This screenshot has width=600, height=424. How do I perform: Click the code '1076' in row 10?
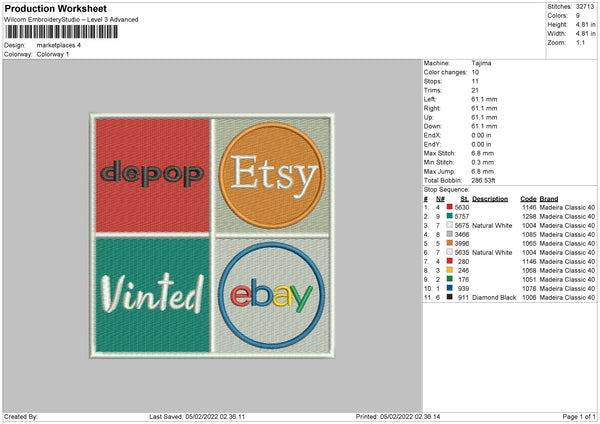(529, 288)
